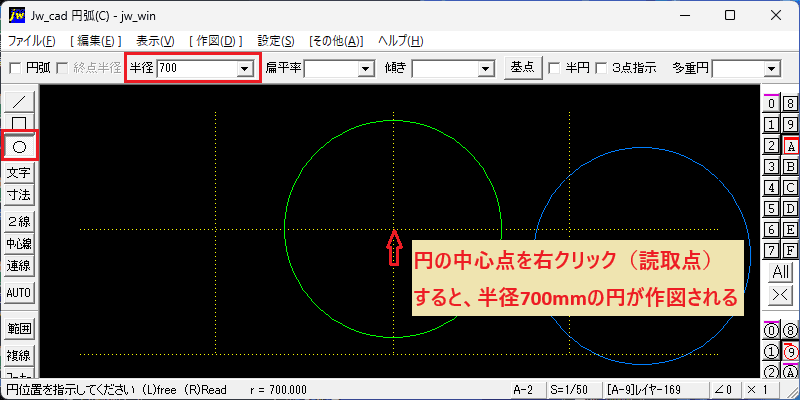The height and width of the screenshot is (400, 800).
Task: Toggle layer E square button
Action: point(790,230)
